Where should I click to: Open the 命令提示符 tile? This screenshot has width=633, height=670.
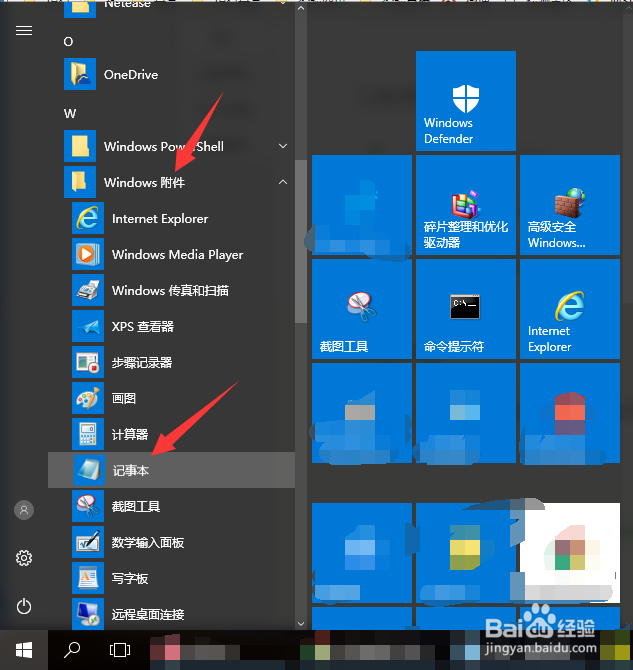(x=466, y=309)
